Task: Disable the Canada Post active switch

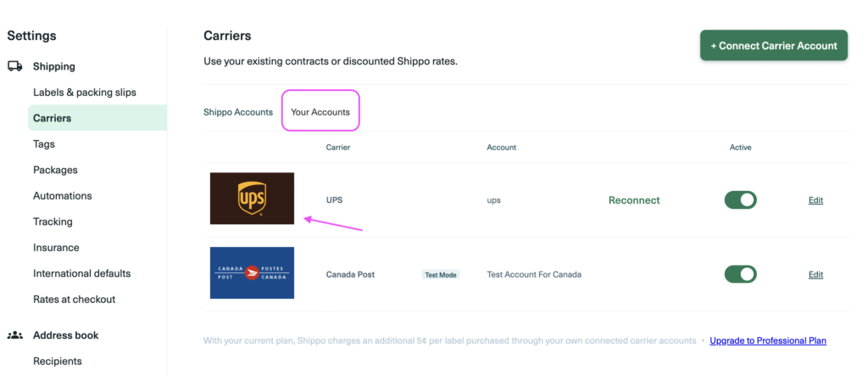Action: pos(740,274)
